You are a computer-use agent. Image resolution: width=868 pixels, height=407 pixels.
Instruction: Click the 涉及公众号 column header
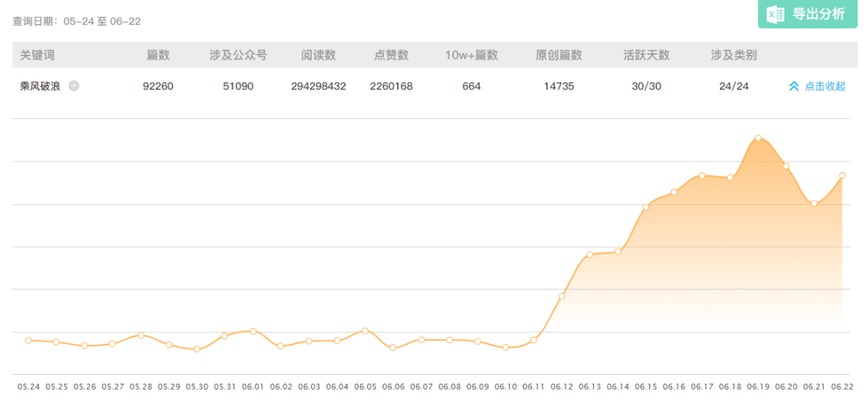pyautogui.click(x=238, y=55)
